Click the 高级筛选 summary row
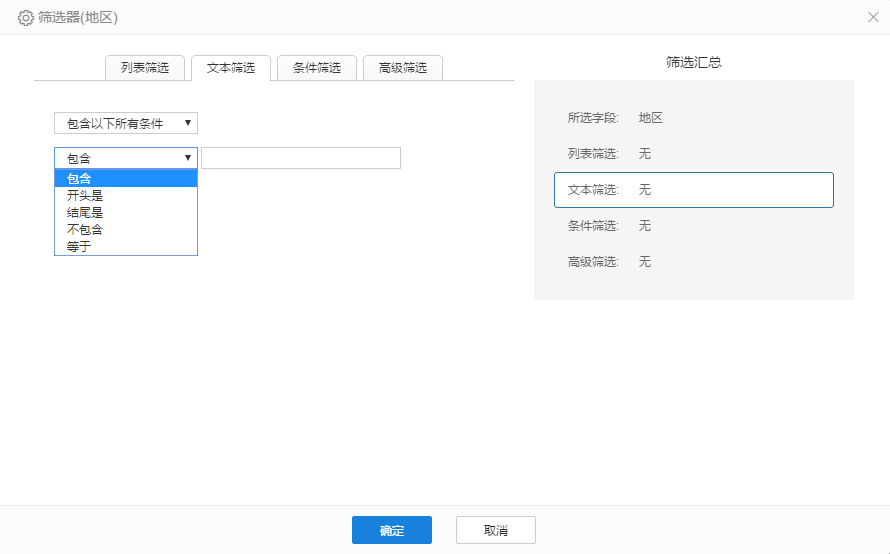Viewport: 890px width, 554px height. pos(694,262)
